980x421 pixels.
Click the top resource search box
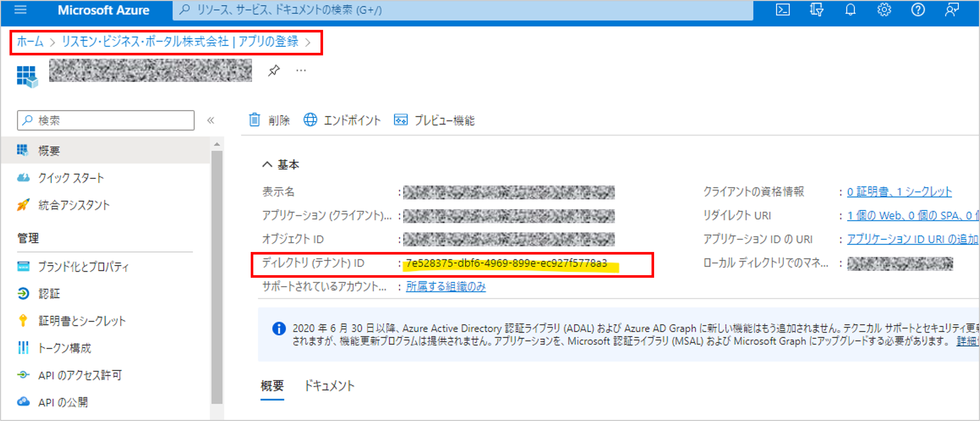click(x=463, y=10)
